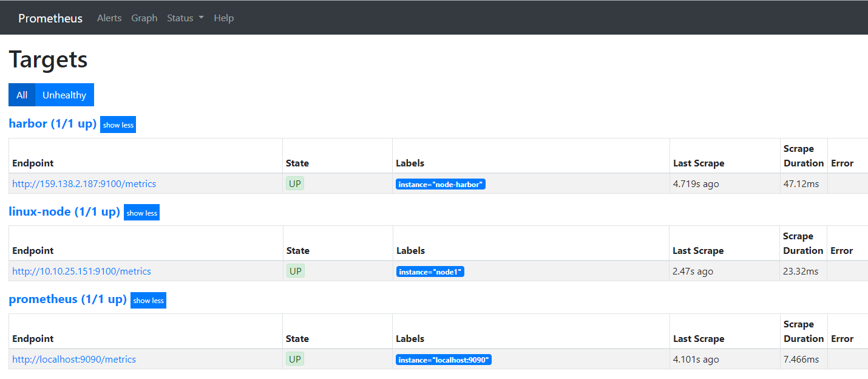Open the Prometheus home brand link

tap(50, 18)
